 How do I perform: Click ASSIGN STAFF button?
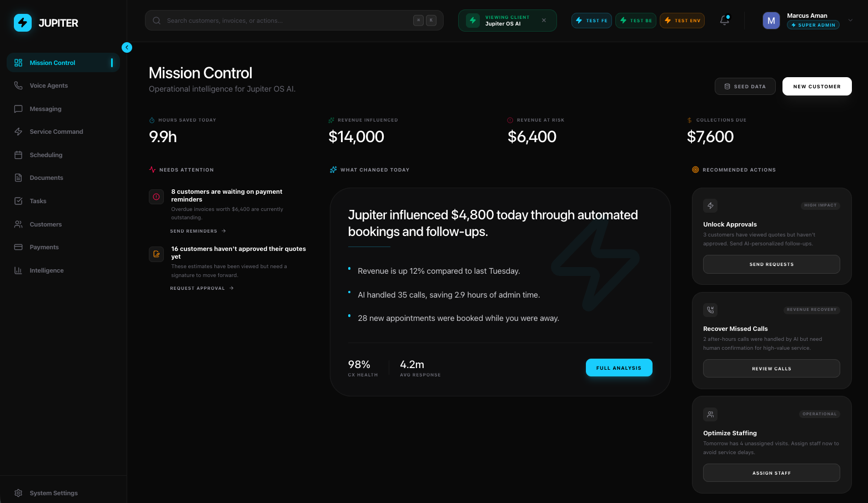771,473
